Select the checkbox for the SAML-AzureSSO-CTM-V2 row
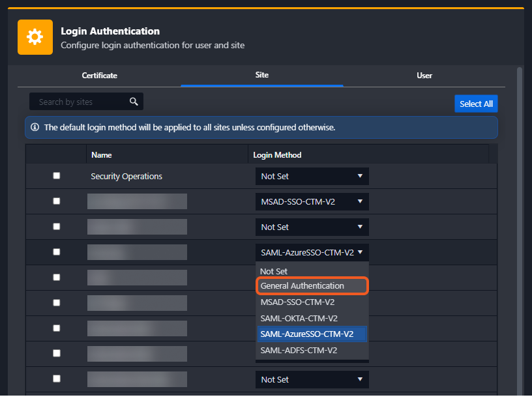This screenshot has height=406, width=532. coord(57,252)
